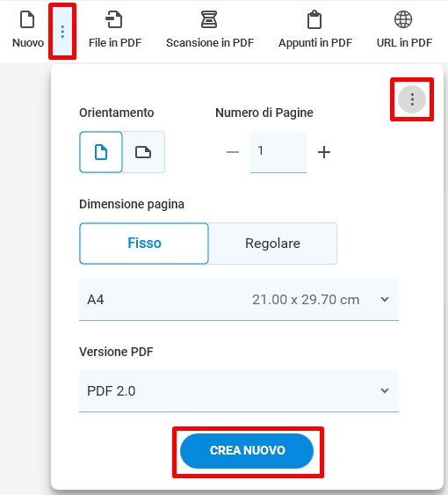Click the Nuovo blank document icon
This screenshot has width=448, height=495.
27,19
